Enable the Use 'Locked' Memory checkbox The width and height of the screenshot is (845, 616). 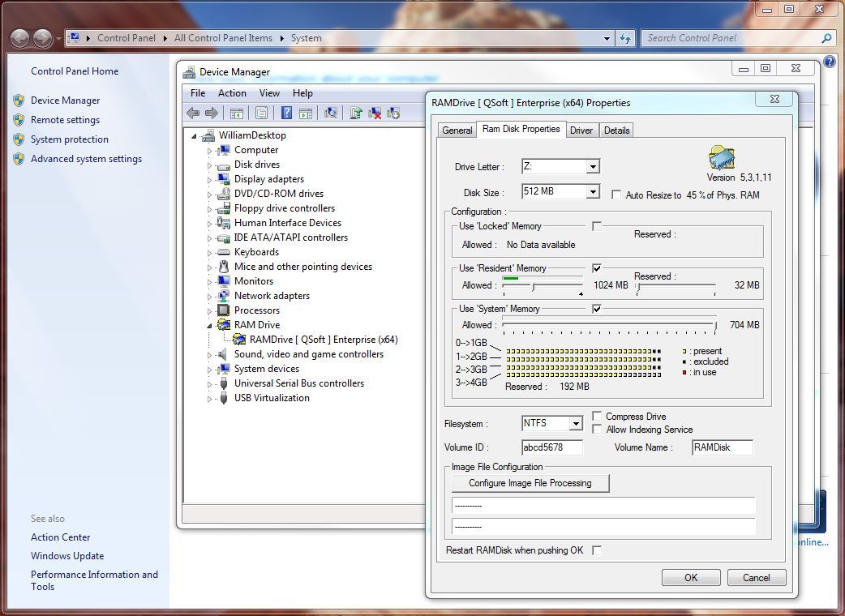click(597, 226)
